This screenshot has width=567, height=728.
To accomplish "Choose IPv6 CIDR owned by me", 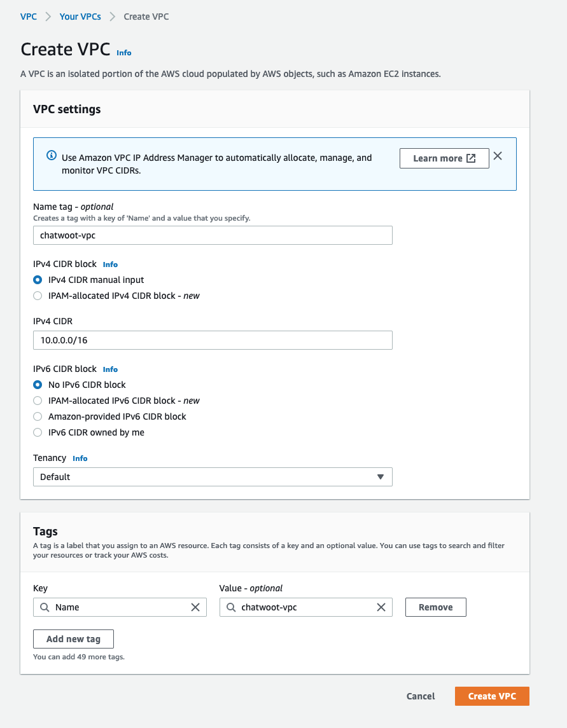I will [38, 432].
